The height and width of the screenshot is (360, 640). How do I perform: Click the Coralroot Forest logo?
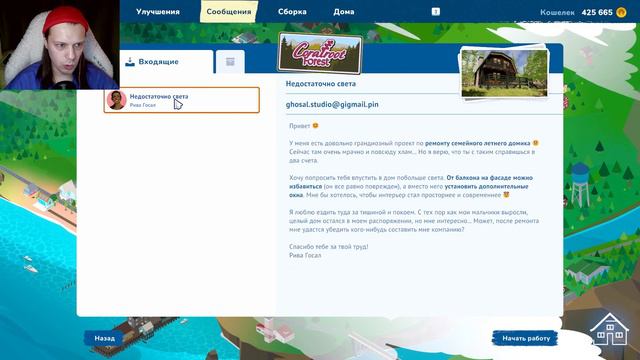[320, 53]
